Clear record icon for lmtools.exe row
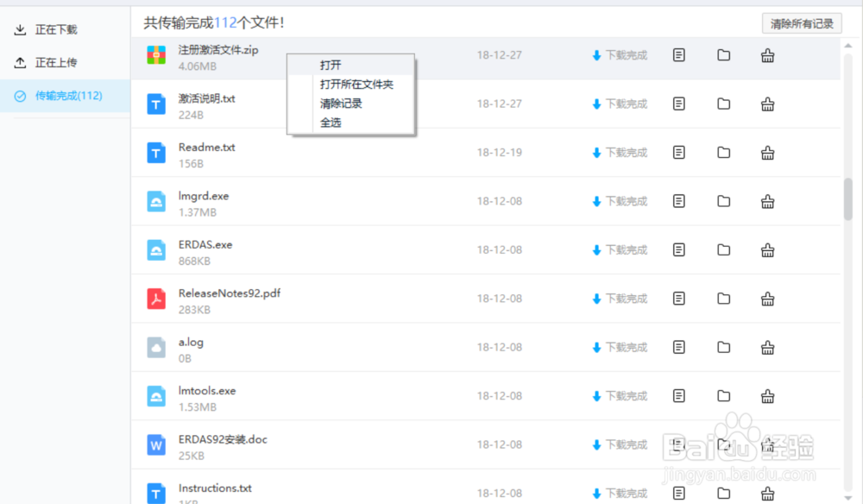 point(767,396)
